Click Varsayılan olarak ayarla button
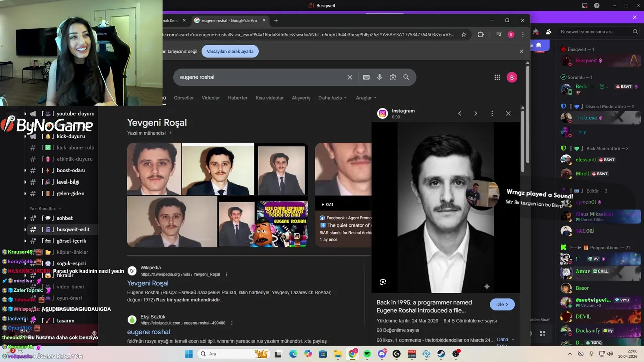644x362 pixels. pyautogui.click(x=230, y=51)
